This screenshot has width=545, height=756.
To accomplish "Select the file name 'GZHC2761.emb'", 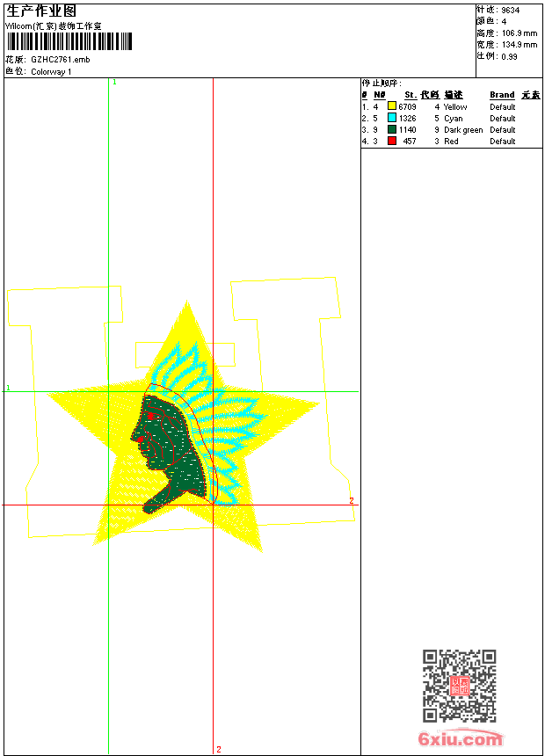I will point(61,60).
